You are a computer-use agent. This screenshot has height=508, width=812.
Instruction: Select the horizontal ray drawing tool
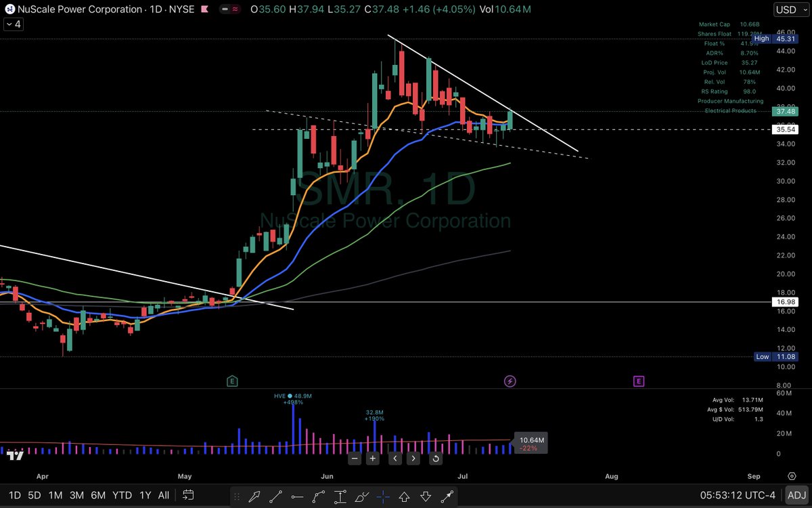[298, 496]
